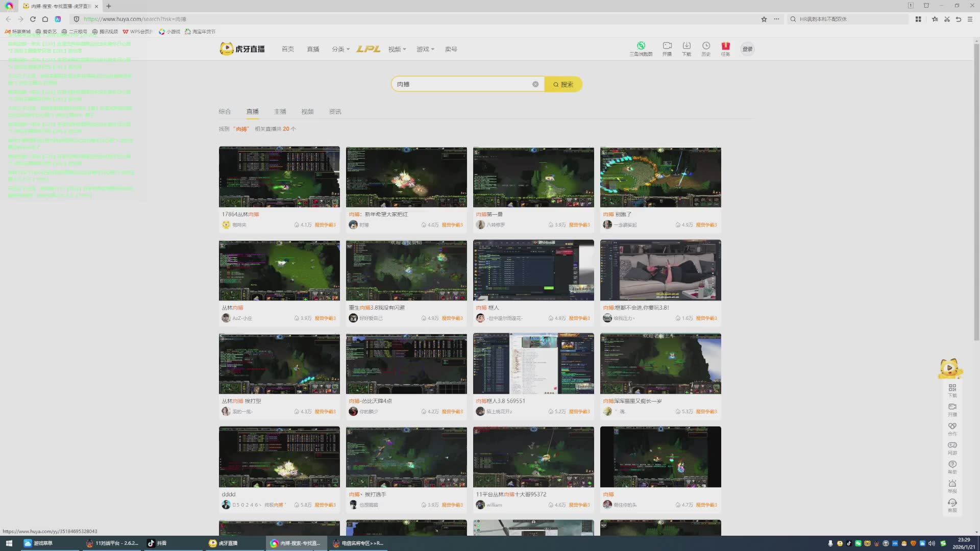Image resolution: width=980 pixels, height=551 pixels.
Task: Expand the 分类 category dropdown
Action: click(x=340, y=49)
